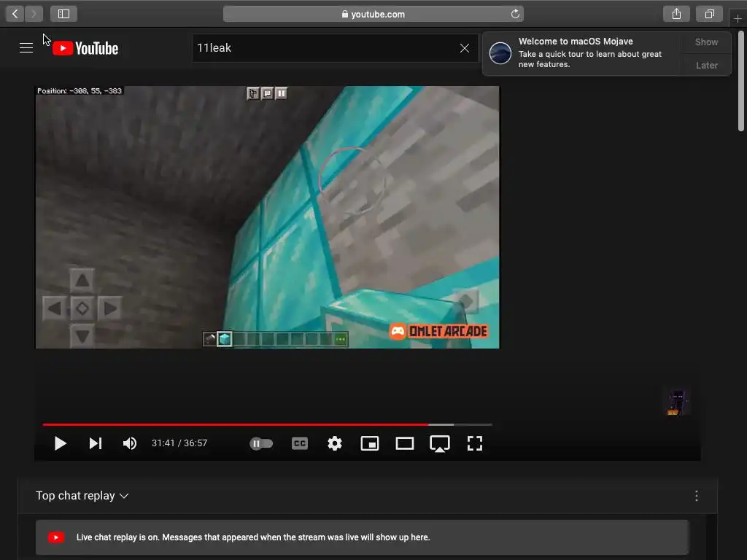747x560 pixels.
Task: Clear the 11leak search text
Action: click(465, 48)
